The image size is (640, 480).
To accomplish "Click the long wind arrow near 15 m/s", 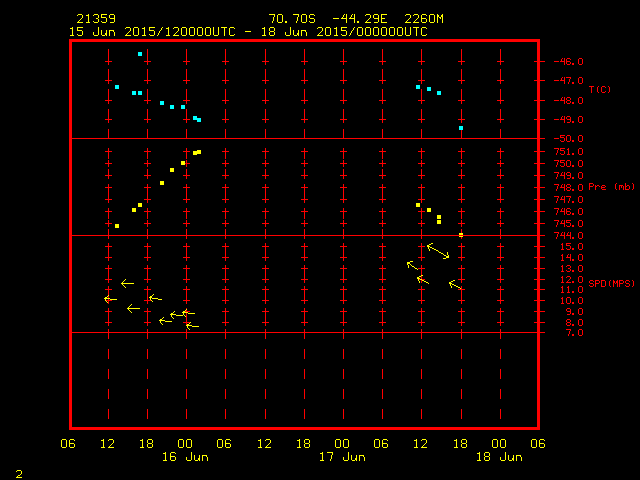I will click(438, 251).
